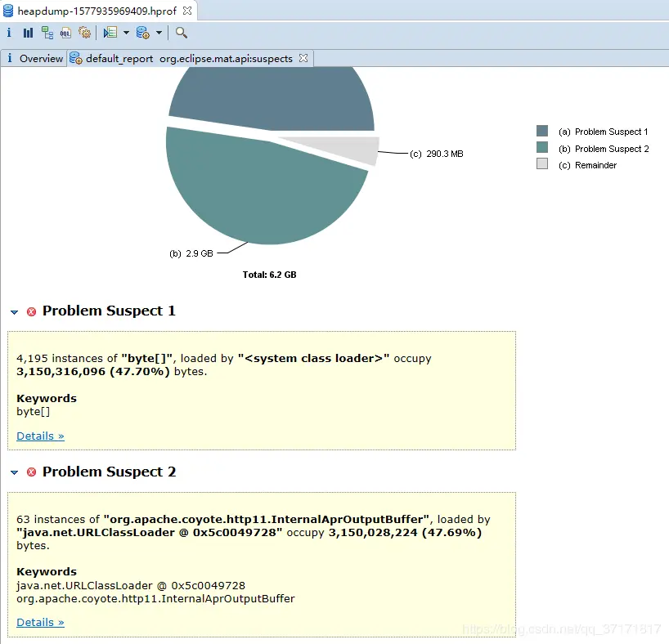Expand the Query Browser dropdown arrow
The image size is (669, 644).
point(159,33)
